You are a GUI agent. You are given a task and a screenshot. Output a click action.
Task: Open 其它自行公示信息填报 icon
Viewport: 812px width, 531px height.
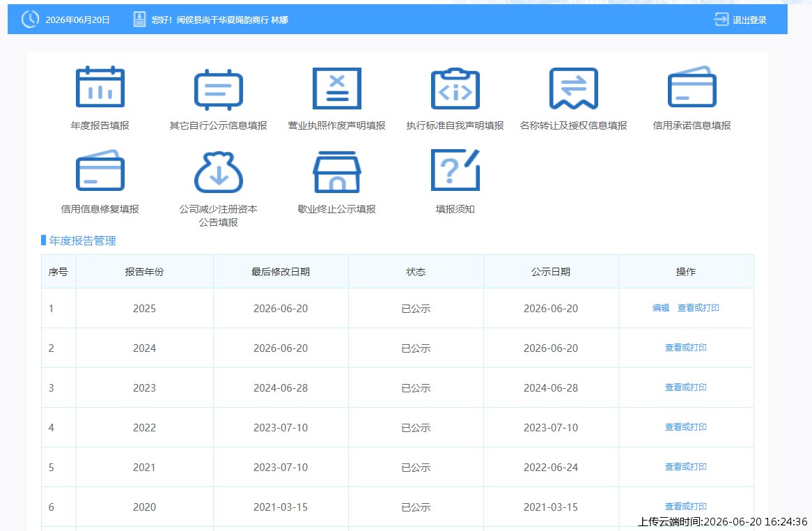tap(218, 88)
